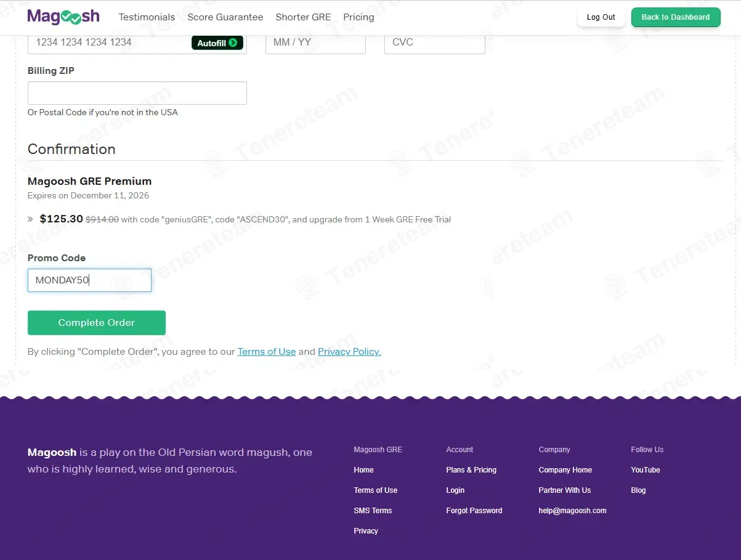Open footer Company Home link

[x=565, y=470]
